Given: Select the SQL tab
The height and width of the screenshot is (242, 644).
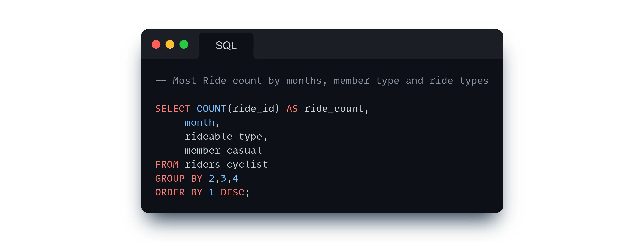Looking at the screenshot, I should click(x=226, y=46).
